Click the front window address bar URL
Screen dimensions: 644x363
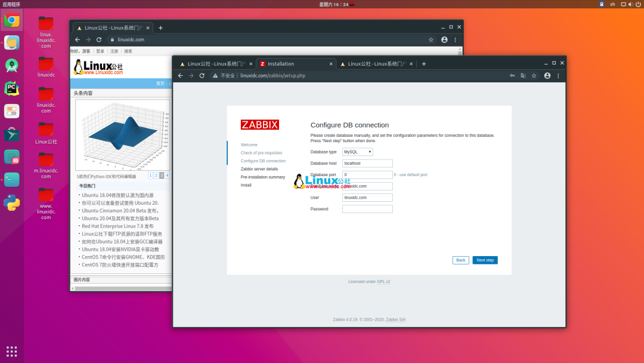pos(273,76)
